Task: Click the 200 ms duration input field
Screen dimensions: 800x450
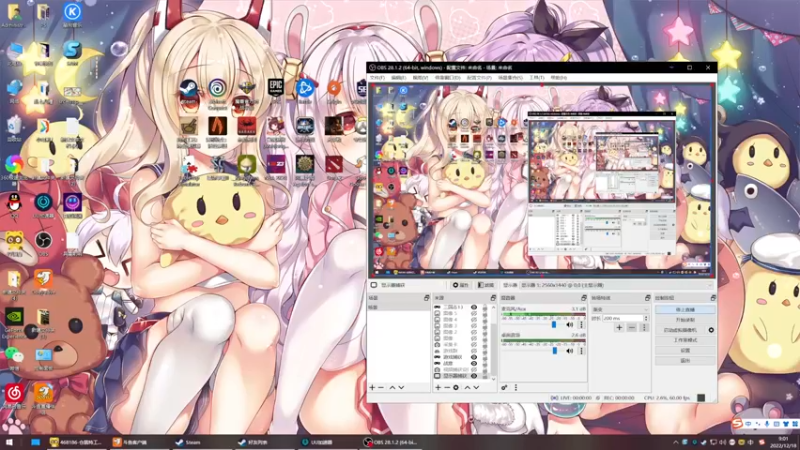Action: 622,318
